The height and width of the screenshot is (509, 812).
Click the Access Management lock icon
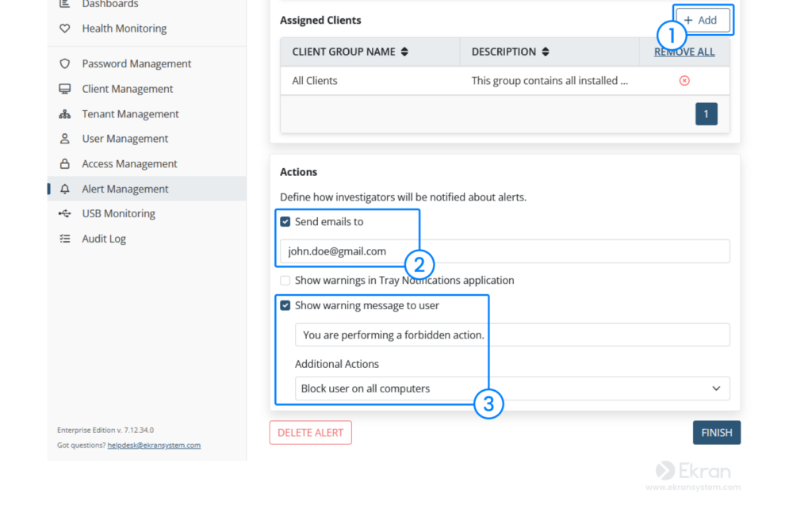[x=65, y=164]
